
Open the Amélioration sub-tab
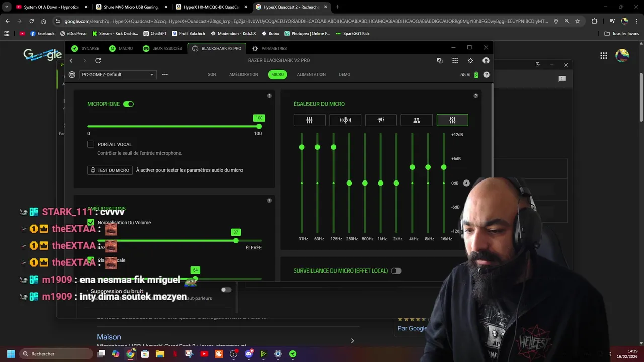click(244, 75)
